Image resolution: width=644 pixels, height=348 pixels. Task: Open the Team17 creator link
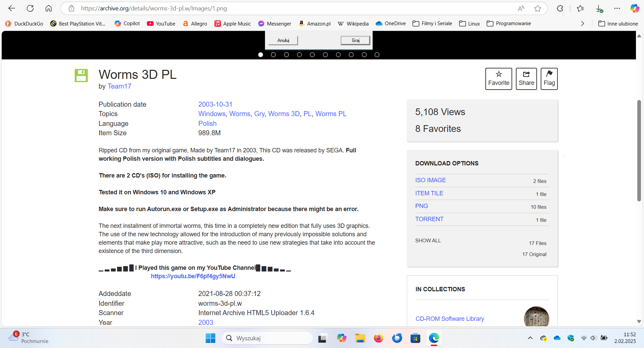tap(119, 86)
